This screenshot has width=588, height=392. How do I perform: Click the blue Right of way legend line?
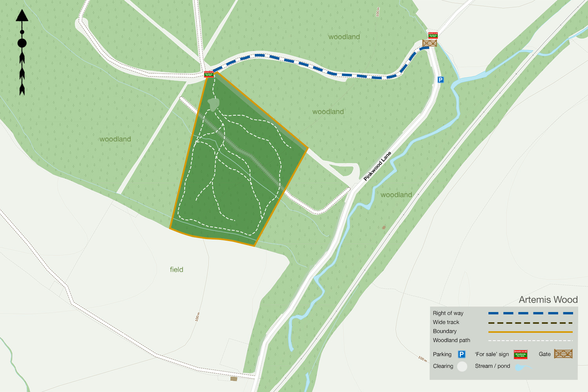(x=530, y=313)
